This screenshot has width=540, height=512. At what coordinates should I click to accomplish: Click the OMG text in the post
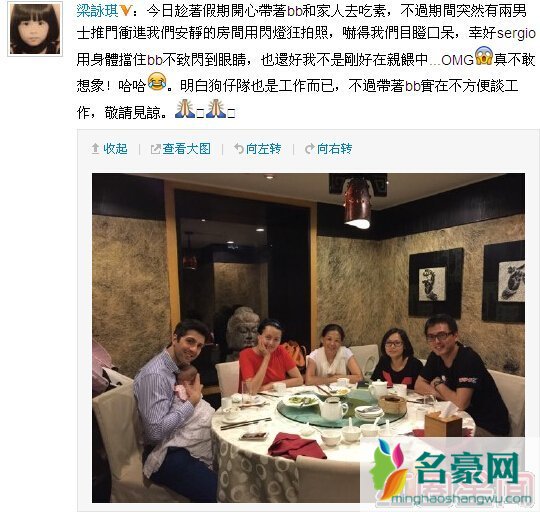coord(457,60)
